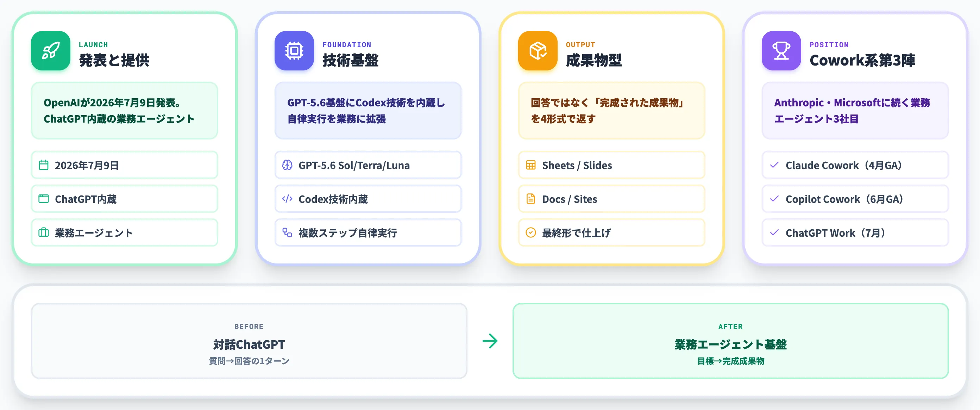Click the workflow icon beside 複数ステップ自律実行
The height and width of the screenshot is (410, 980).
tap(287, 232)
